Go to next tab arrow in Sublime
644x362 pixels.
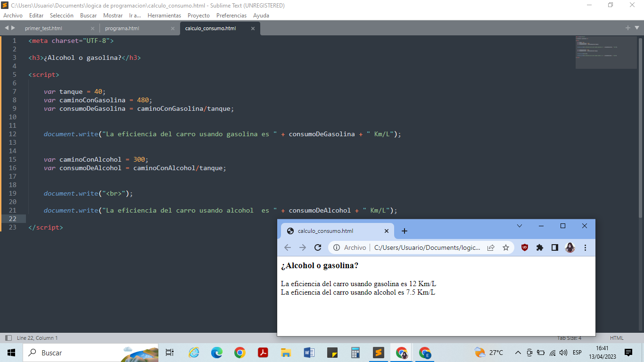pyautogui.click(x=13, y=28)
